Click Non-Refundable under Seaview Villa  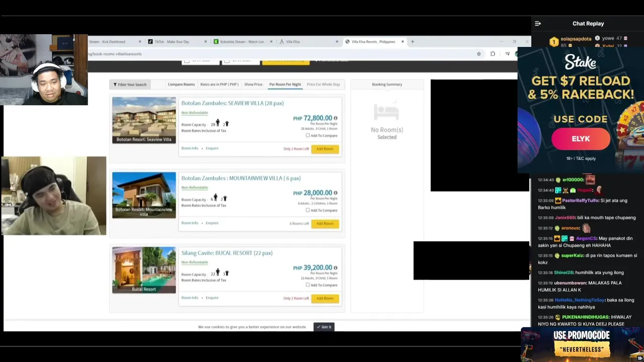coord(195,113)
